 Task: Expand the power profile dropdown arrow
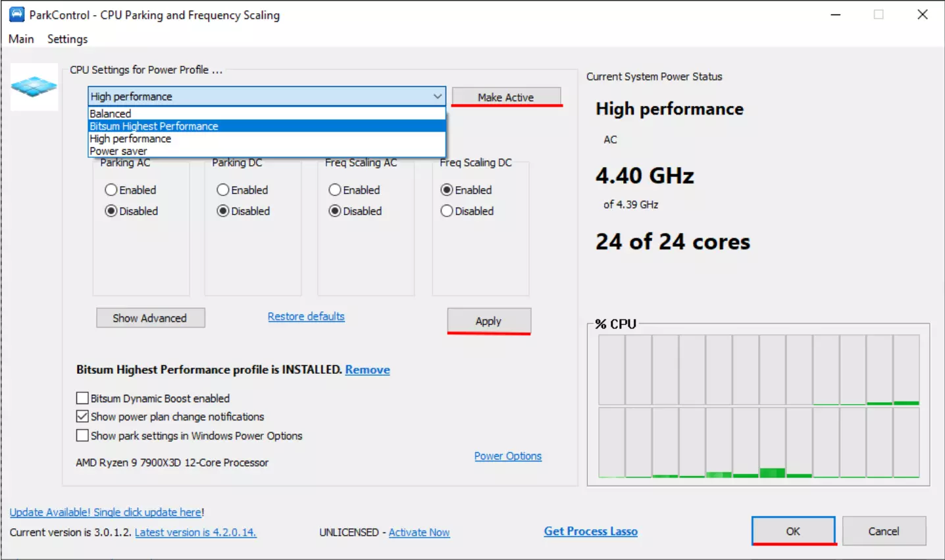click(x=437, y=97)
